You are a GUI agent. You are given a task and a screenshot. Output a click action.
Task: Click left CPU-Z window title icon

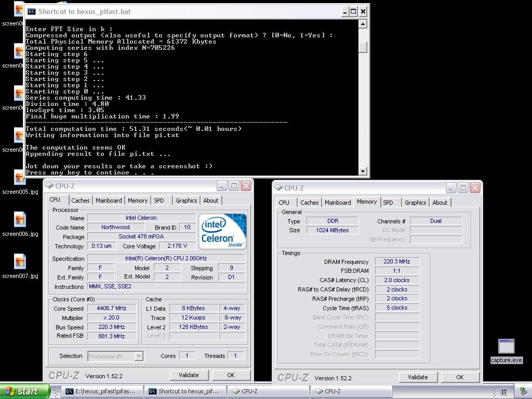point(49,185)
